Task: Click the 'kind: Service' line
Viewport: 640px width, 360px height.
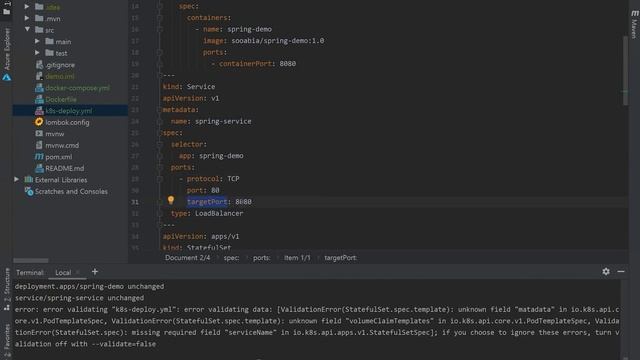Action: [x=189, y=87]
